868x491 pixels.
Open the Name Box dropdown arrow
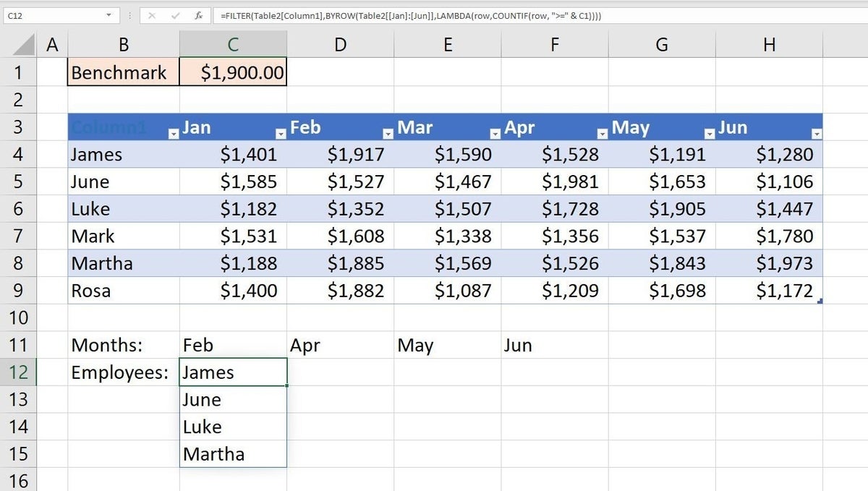[109, 15]
